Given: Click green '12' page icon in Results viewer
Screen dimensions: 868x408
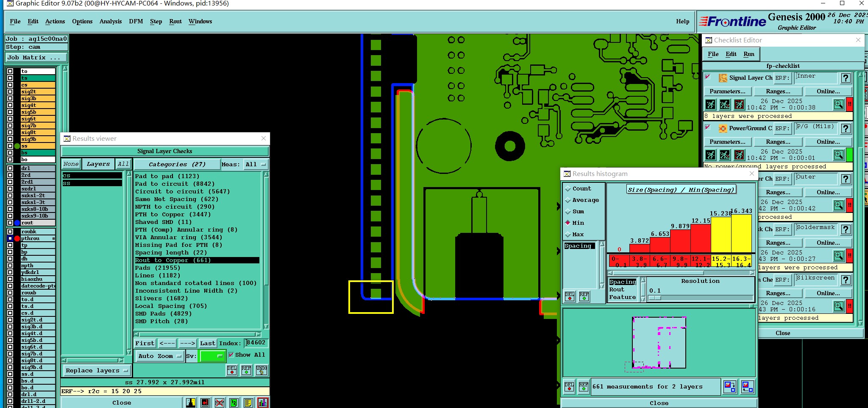Looking at the screenshot, I should coord(234,402).
